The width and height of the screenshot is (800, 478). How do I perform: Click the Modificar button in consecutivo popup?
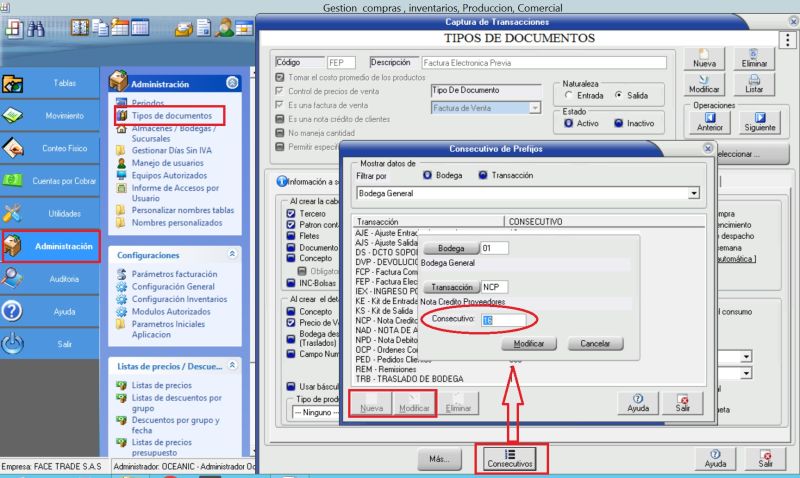pyautogui.click(x=528, y=343)
